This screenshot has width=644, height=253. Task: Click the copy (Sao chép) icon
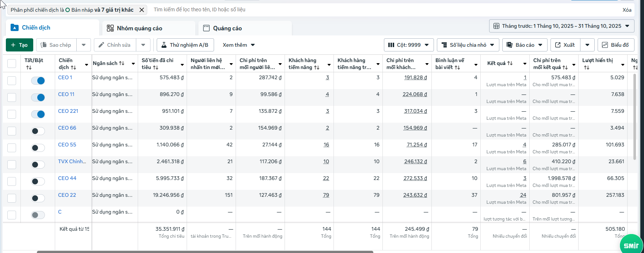tap(44, 45)
